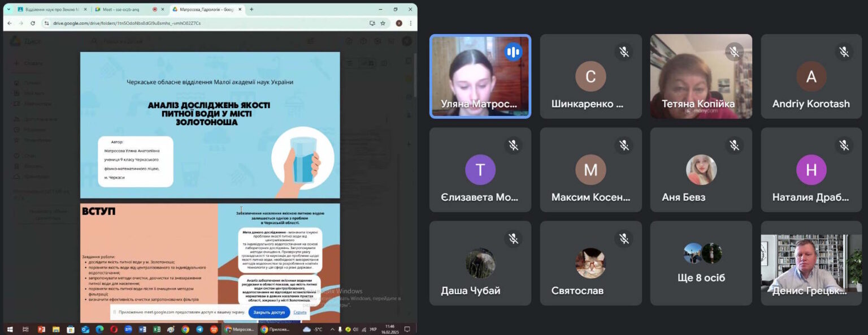Select Уляна Матросова video tile
Viewport: 868px width, 335px height.
point(480,76)
